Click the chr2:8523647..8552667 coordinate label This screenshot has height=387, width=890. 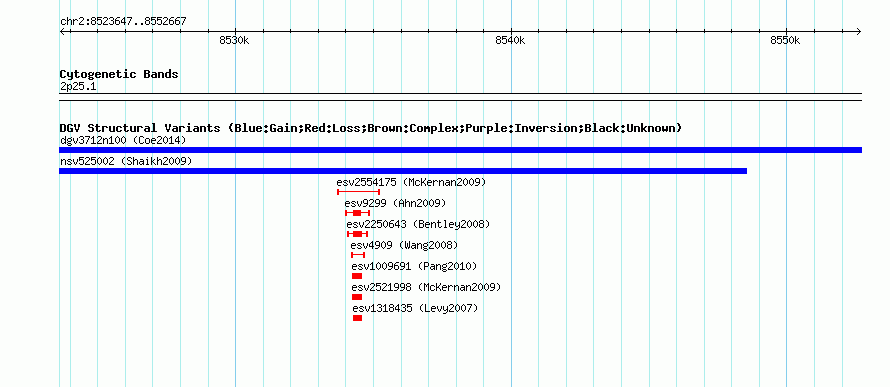[123, 22]
